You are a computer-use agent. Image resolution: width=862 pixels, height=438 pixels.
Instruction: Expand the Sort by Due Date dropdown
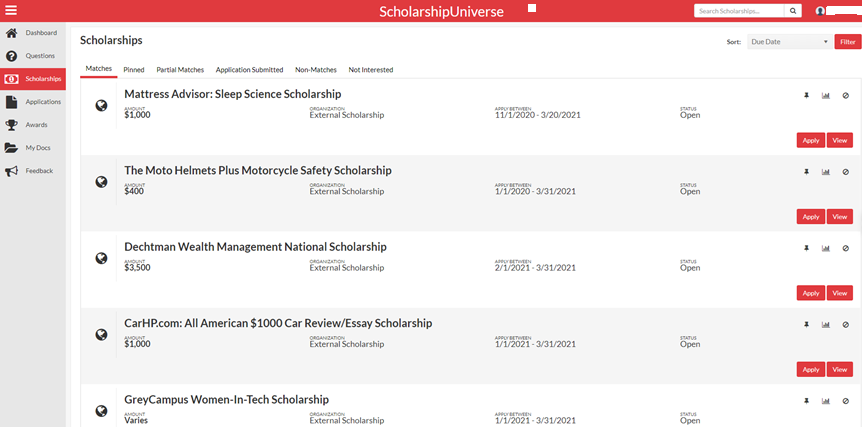tap(789, 42)
